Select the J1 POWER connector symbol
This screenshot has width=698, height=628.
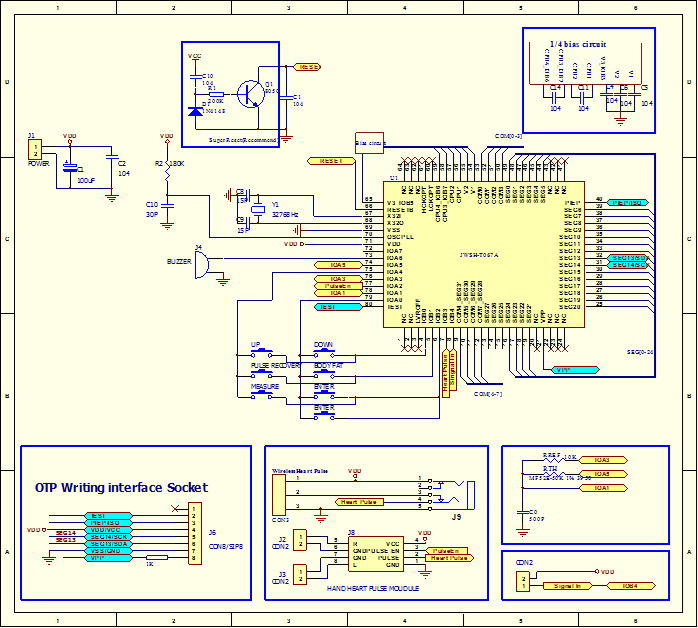[35, 150]
